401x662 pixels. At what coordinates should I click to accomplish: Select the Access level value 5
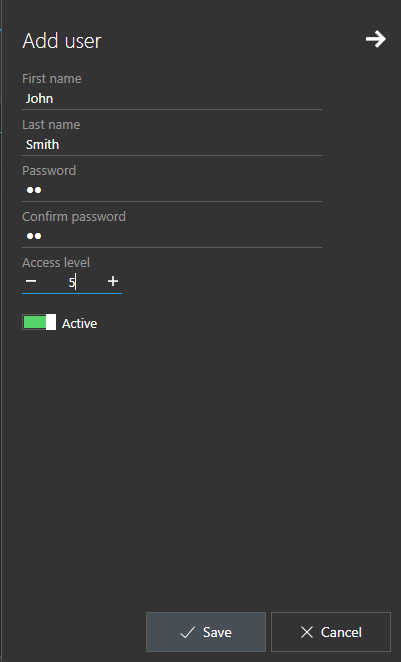pos(72,282)
